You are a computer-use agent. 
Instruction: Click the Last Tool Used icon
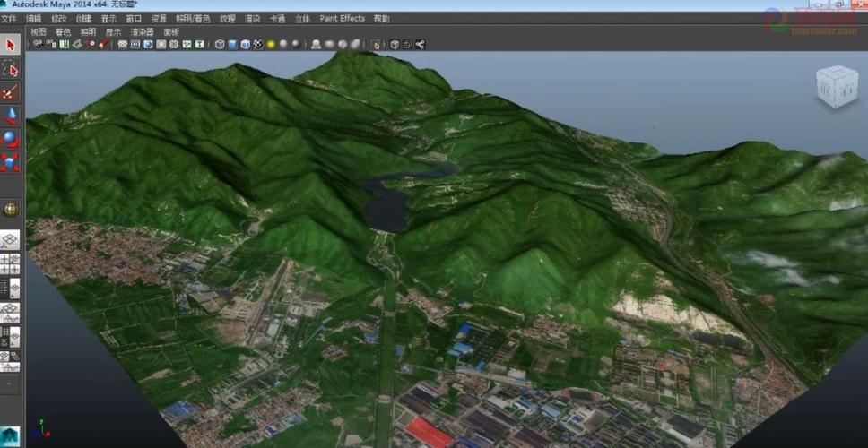11,210
